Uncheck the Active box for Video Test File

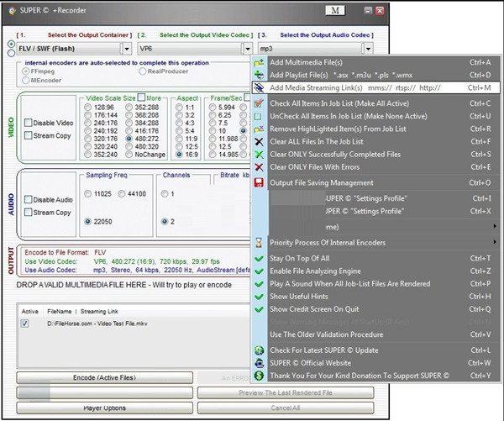(24, 323)
